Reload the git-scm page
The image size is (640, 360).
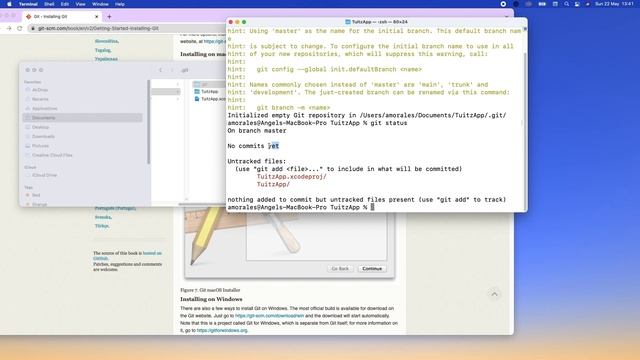tap(20, 28)
